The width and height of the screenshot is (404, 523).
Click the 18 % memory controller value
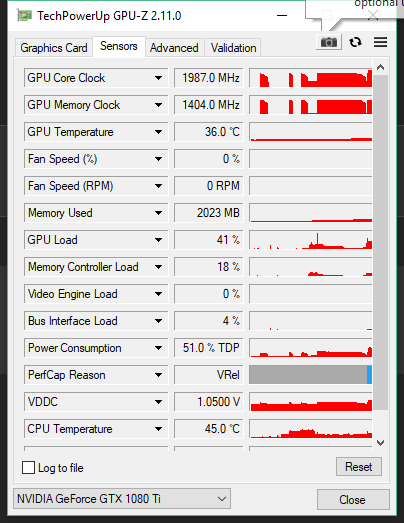(x=209, y=267)
